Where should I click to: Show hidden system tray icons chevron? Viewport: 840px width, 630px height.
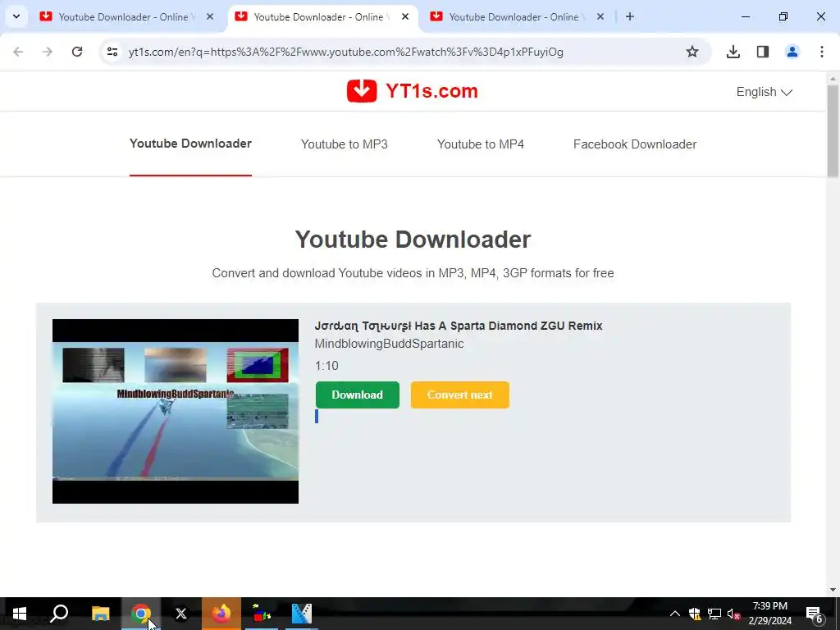674,614
